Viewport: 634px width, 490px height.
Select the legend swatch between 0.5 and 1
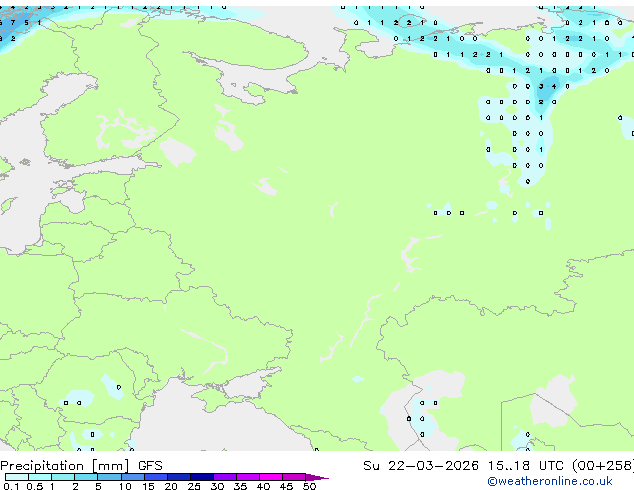point(40,477)
